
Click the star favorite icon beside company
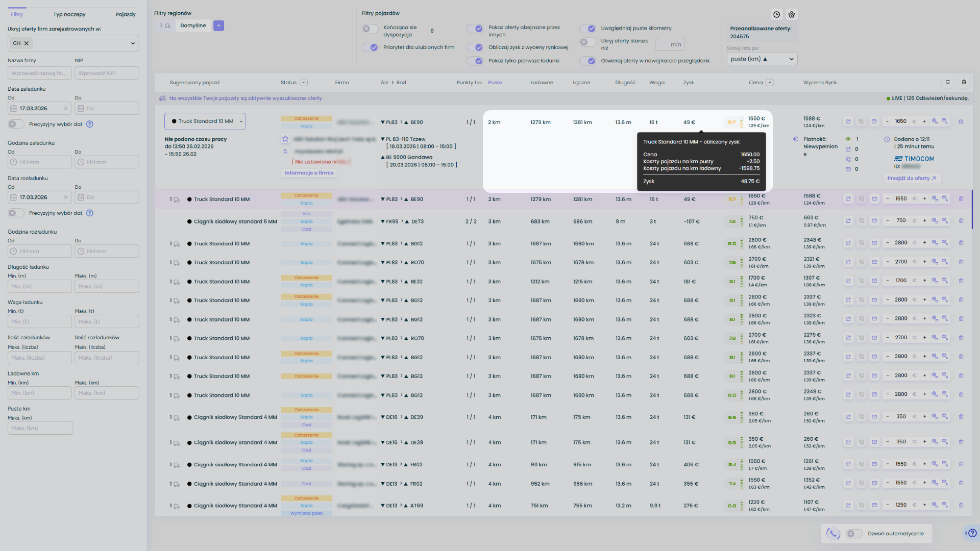pyautogui.click(x=285, y=139)
